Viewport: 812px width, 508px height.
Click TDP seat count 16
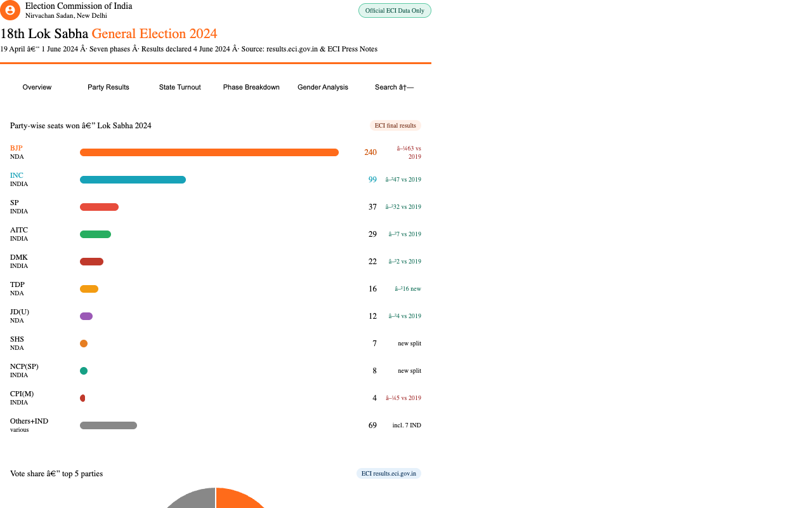tap(372, 289)
